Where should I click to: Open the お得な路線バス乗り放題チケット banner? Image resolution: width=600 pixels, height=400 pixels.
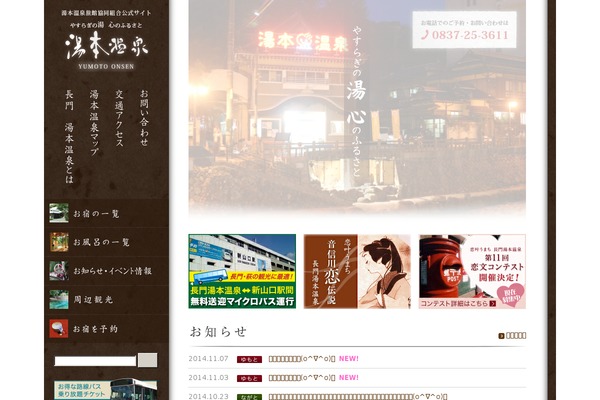tap(105, 389)
